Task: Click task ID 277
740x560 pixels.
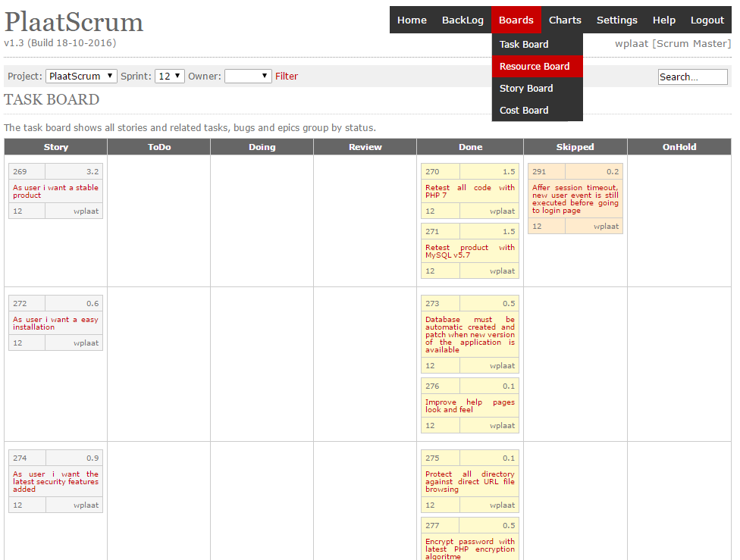Action: (x=432, y=526)
